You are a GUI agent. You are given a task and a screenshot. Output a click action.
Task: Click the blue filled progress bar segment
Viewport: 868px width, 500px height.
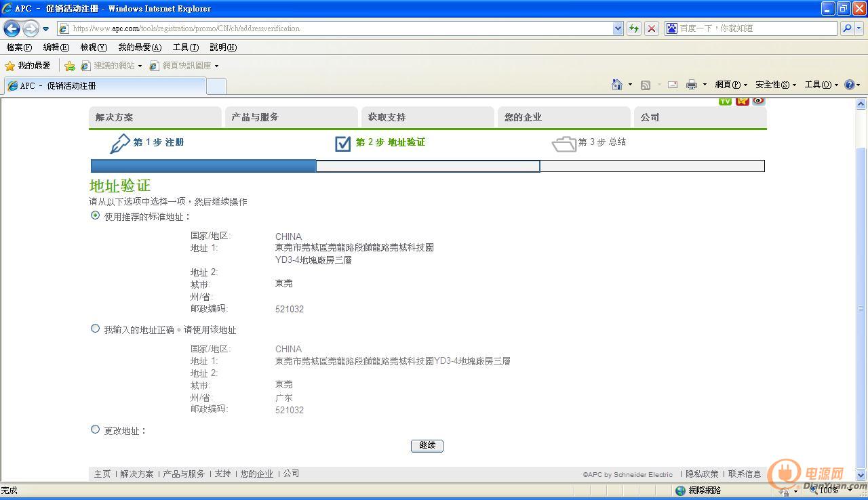click(203, 166)
